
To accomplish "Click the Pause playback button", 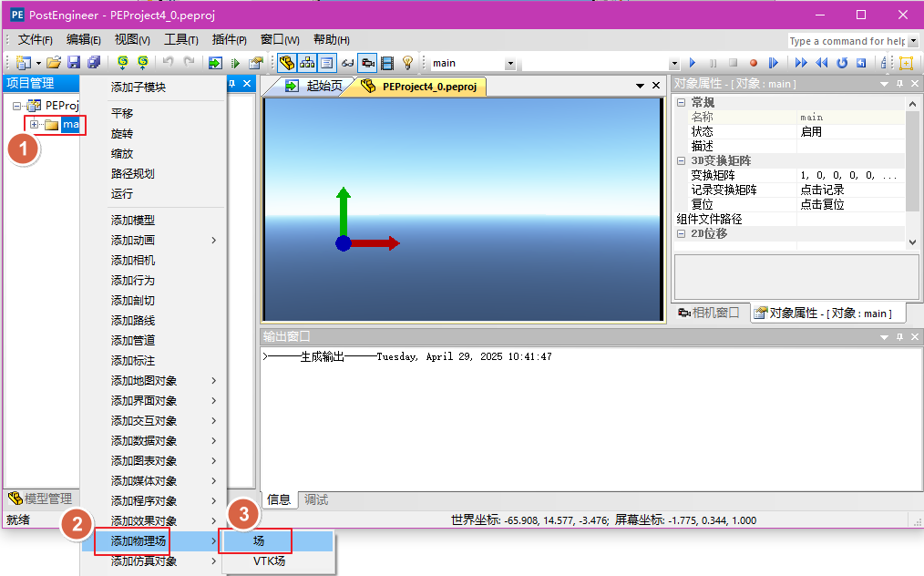I will (x=713, y=63).
